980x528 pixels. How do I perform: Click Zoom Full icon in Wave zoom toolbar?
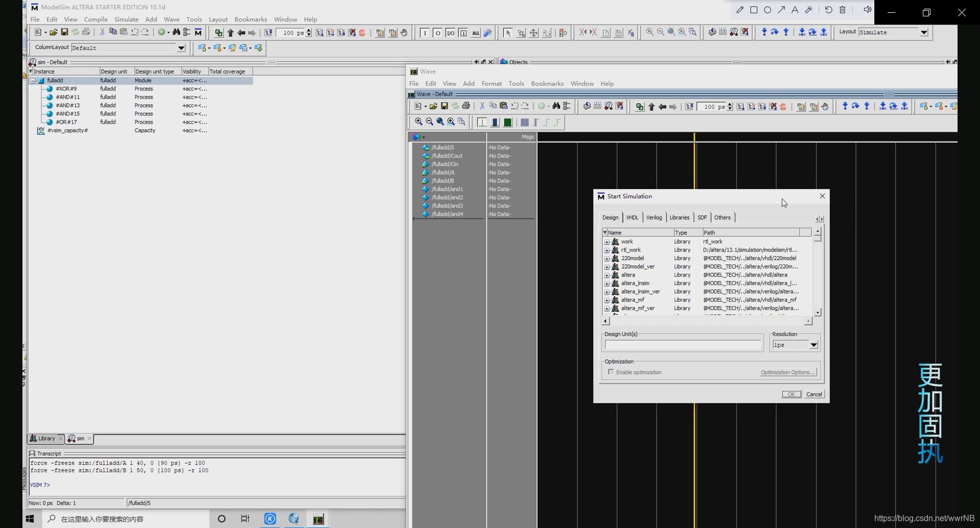440,122
